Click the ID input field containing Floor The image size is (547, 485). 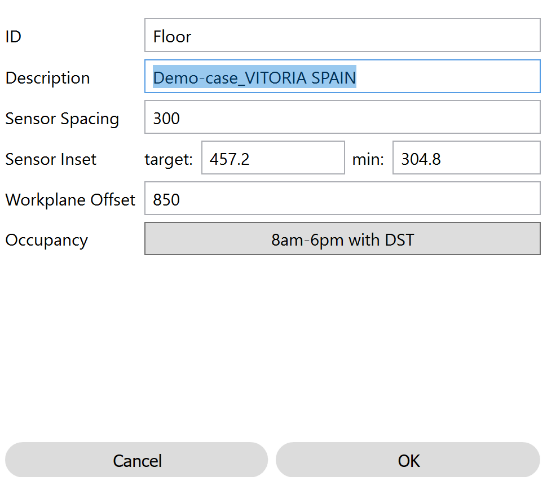click(342, 35)
